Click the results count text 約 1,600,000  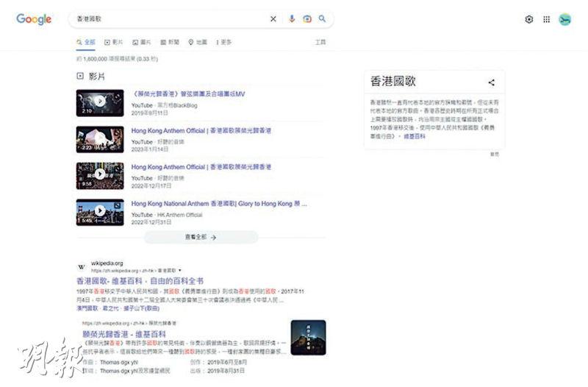pyautogui.click(x=117, y=59)
